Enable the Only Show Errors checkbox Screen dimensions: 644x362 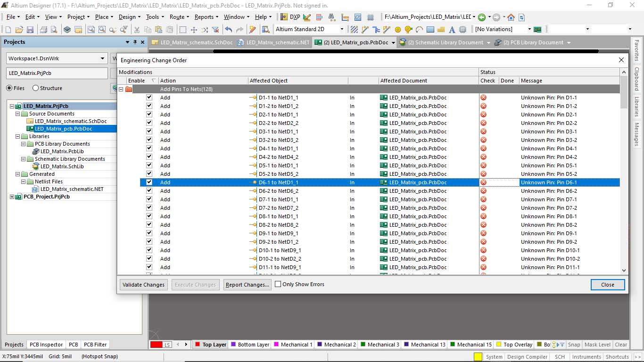point(278,284)
